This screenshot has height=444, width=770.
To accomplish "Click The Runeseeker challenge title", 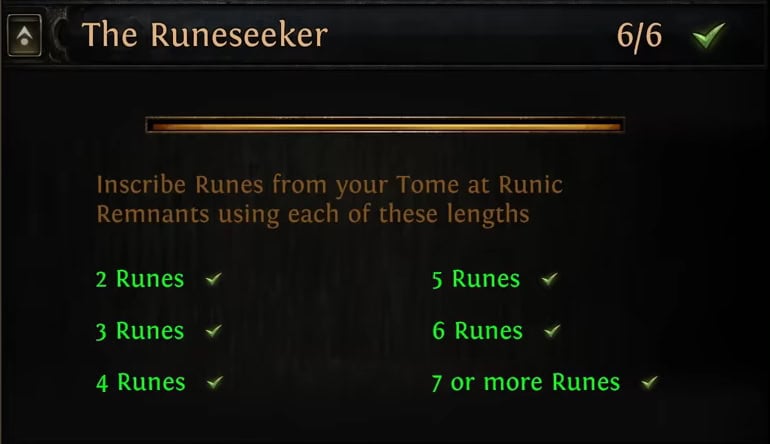I will point(205,35).
